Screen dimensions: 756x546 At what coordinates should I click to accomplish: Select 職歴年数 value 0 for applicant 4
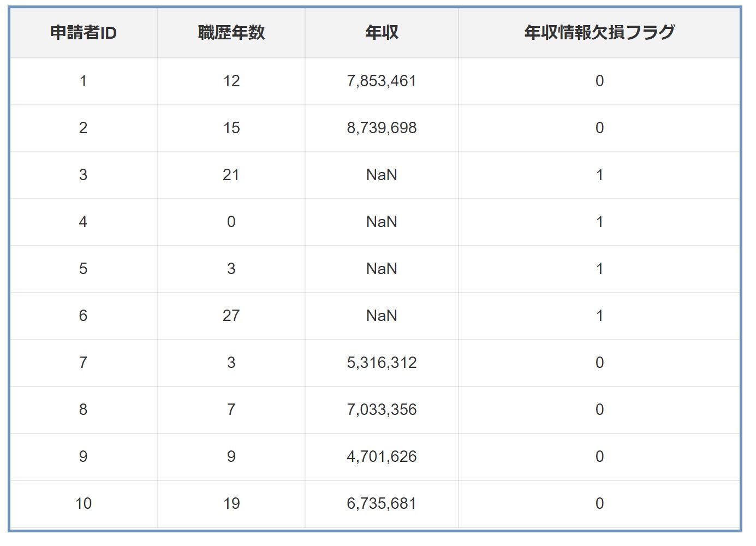[231, 222]
